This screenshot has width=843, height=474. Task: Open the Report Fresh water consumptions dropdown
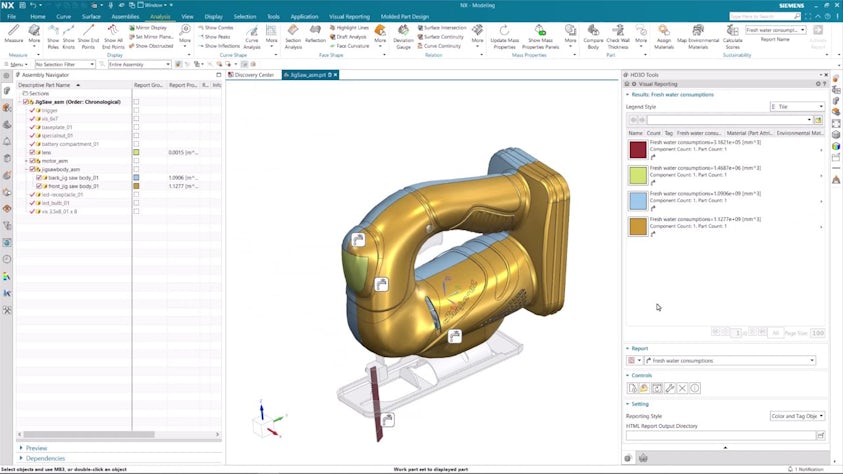pos(730,361)
